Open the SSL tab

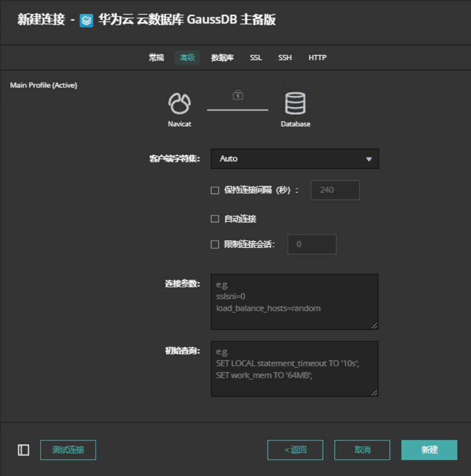[x=256, y=58]
